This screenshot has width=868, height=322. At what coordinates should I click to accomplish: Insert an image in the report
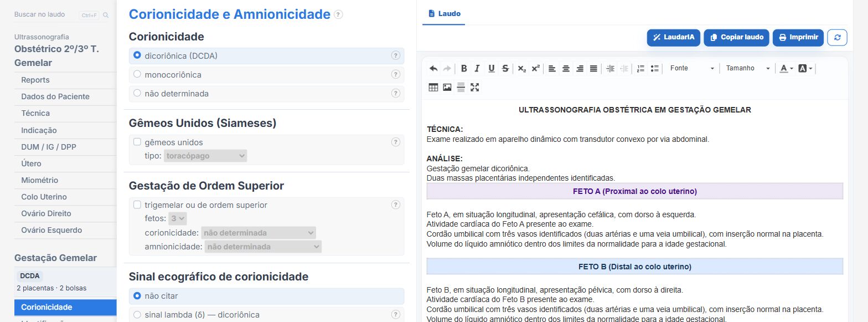447,87
